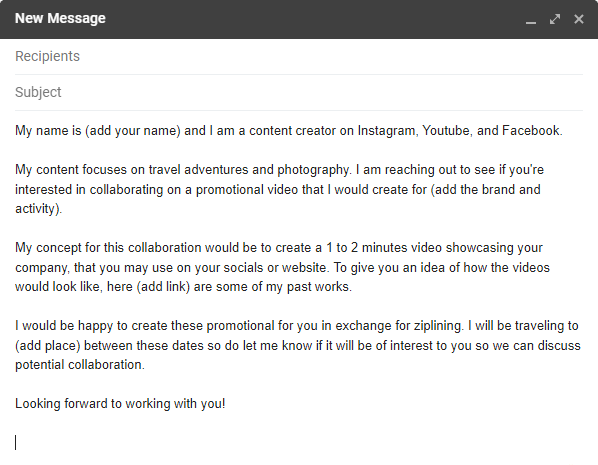Screen dimensions: 598x465
Task: Minimize the New Message compose window
Action: click(x=530, y=19)
